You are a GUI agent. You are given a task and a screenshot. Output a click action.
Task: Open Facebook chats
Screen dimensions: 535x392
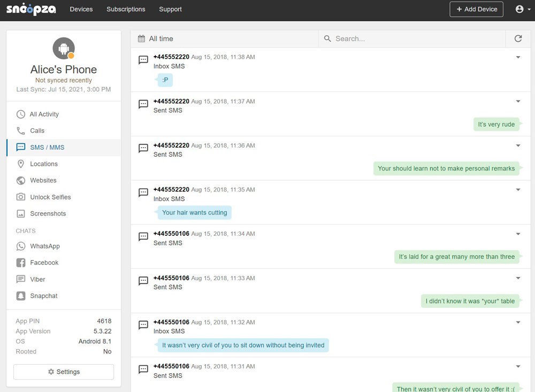click(64, 263)
